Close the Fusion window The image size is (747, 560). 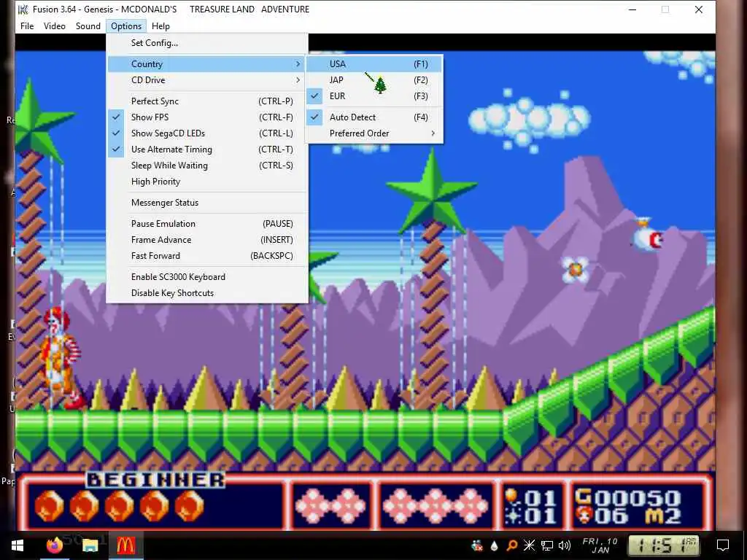coord(699,9)
